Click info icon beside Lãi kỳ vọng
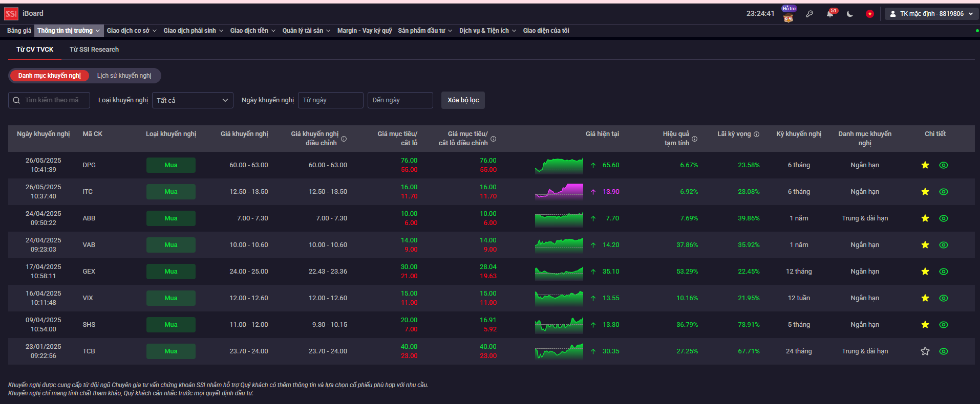This screenshot has height=404, width=980. click(756, 134)
